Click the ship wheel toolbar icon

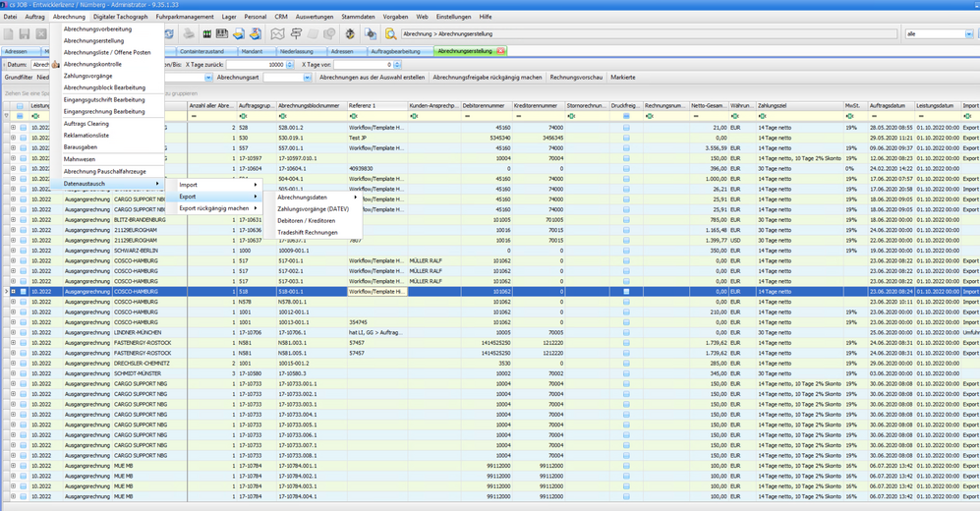pos(349,33)
